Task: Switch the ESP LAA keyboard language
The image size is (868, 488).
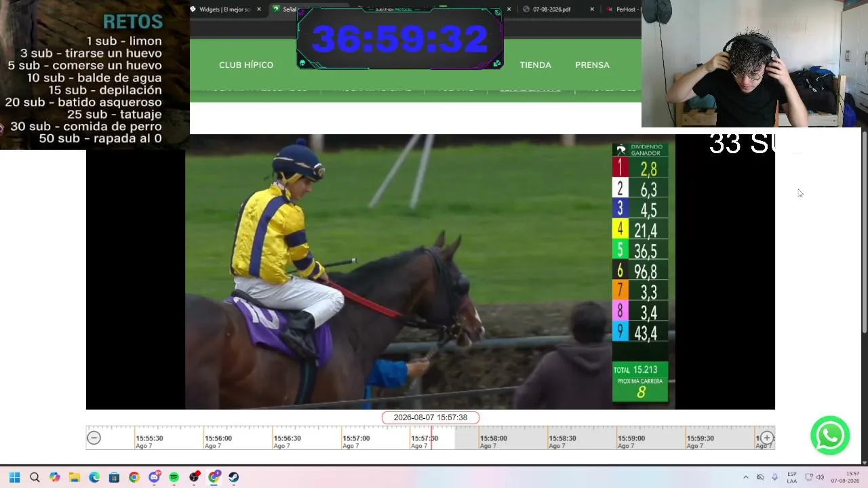Action: 792,477
